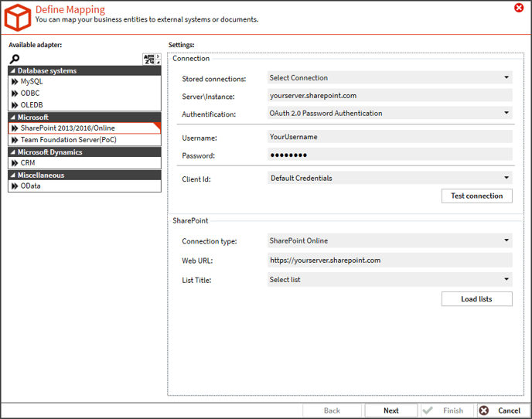Click the Back button
The height and width of the screenshot is (419, 532).
click(x=332, y=410)
